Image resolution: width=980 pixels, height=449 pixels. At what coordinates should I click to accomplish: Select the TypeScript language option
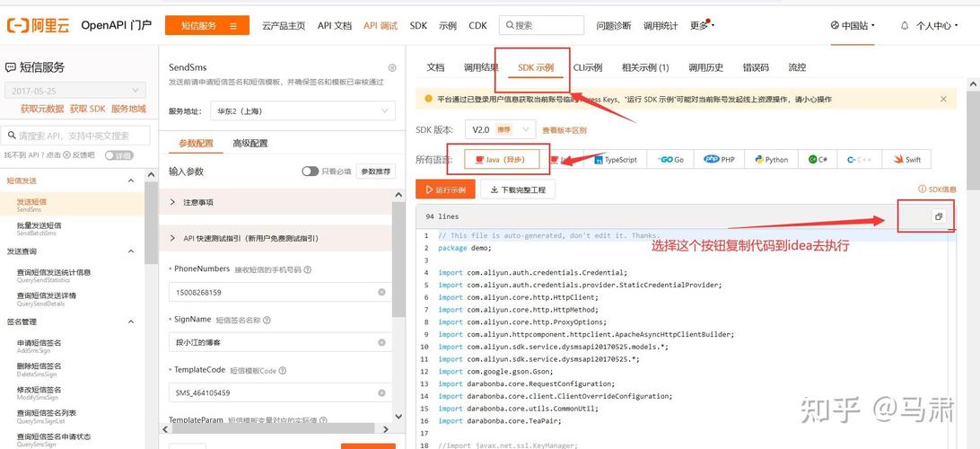(x=616, y=160)
